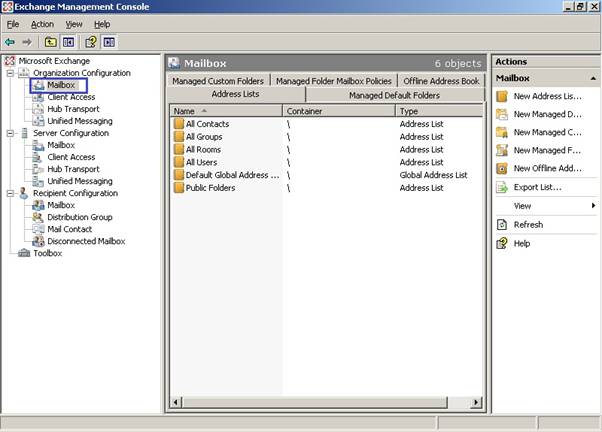Select the Default Global Address List row

click(x=326, y=175)
